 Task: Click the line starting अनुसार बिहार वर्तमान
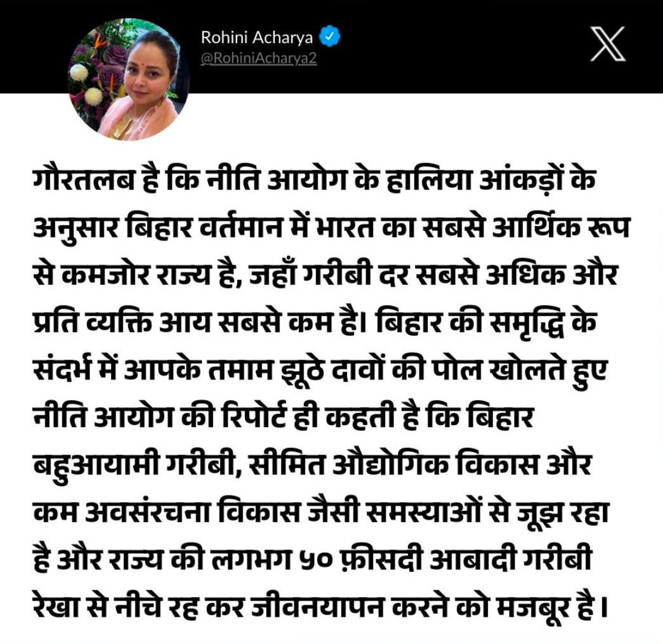[x=331, y=228]
